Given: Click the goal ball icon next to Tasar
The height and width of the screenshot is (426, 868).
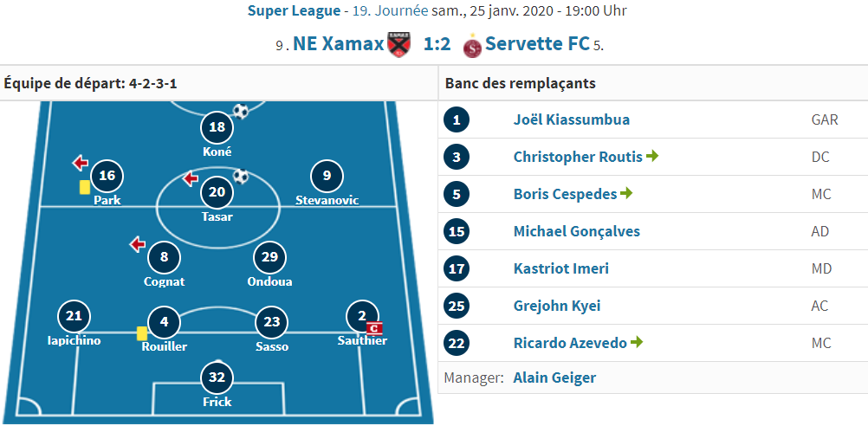Looking at the screenshot, I should click(x=241, y=177).
